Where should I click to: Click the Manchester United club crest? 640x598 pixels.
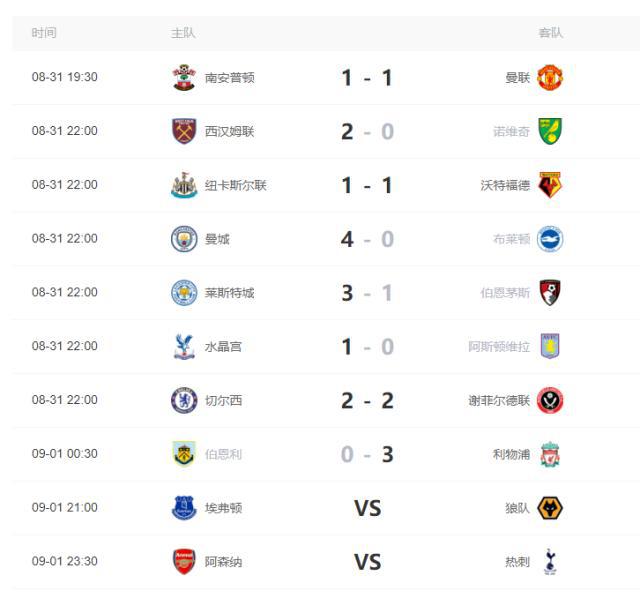click(x=550, y=77)
